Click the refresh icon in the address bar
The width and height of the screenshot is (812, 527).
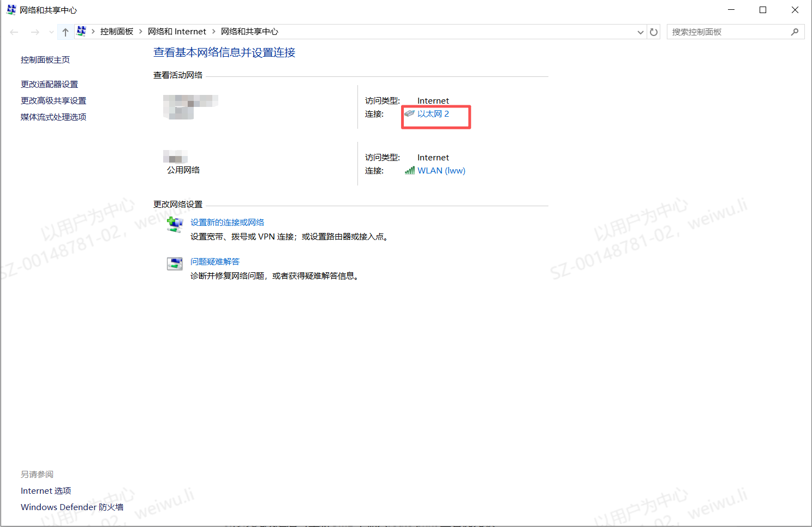coord(654,32)
